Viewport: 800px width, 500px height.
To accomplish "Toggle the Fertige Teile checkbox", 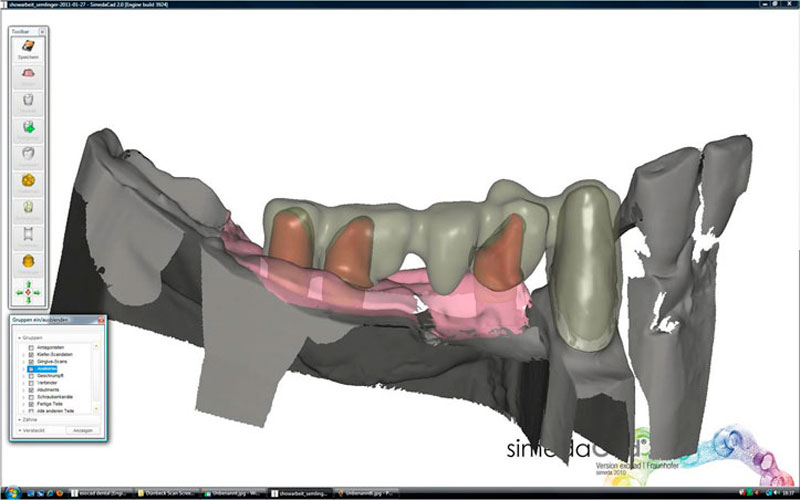I will coord(31,403).
